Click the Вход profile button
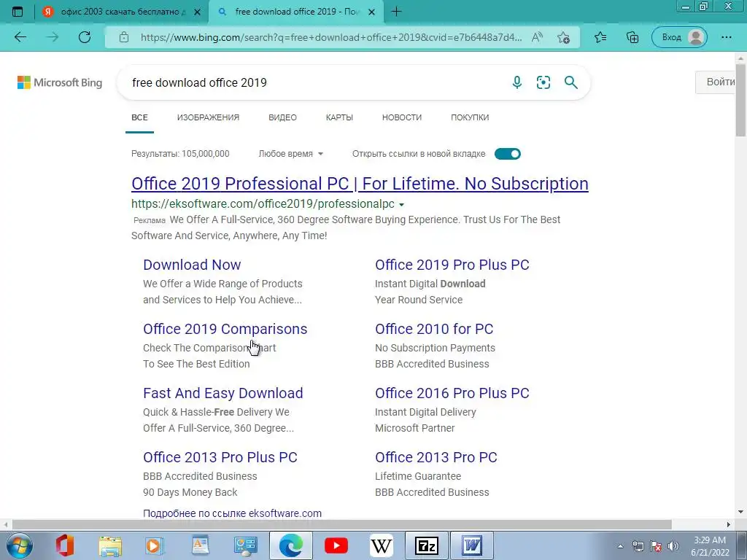 coord(679,37)
